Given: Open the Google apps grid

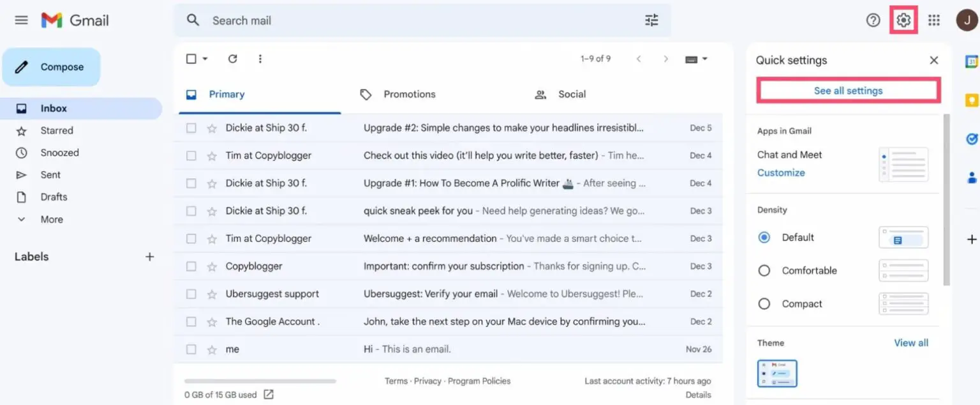Looking at the screenshot, I should click(x=934, y=20).
